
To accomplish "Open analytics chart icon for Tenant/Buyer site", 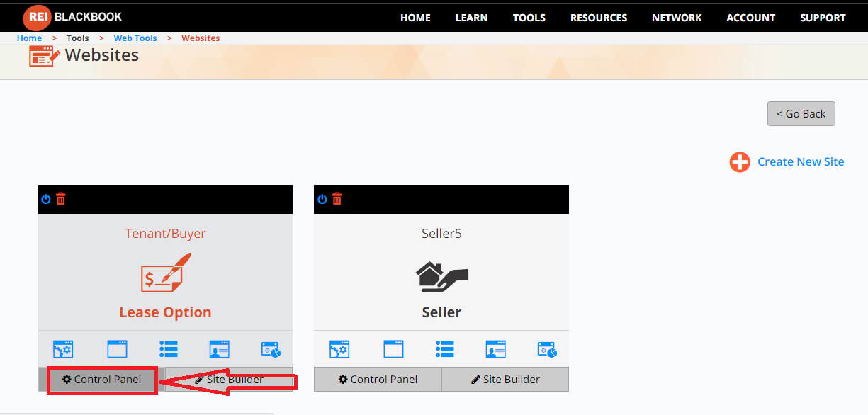I will coord(271,349).
